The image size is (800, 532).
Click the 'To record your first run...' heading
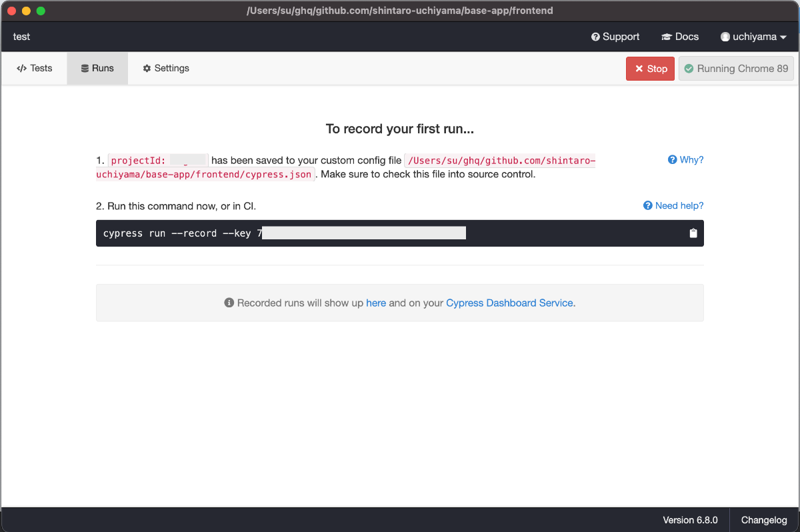coord(400,129)
